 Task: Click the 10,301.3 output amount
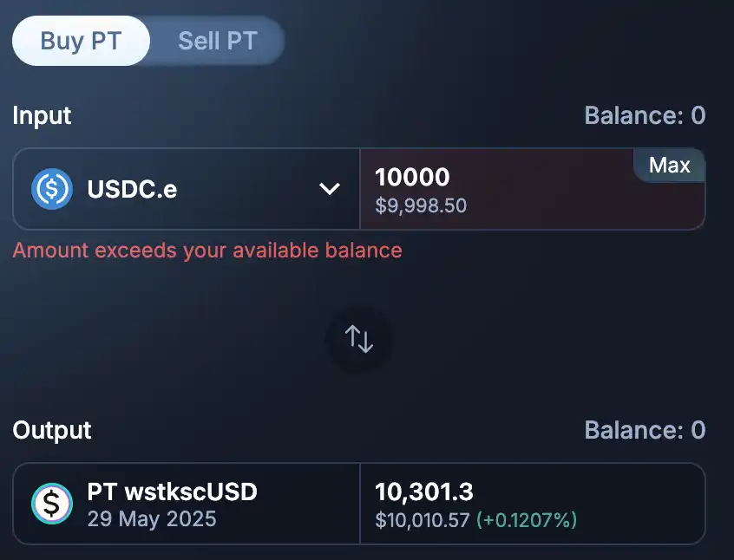click(x=424, y=492)
